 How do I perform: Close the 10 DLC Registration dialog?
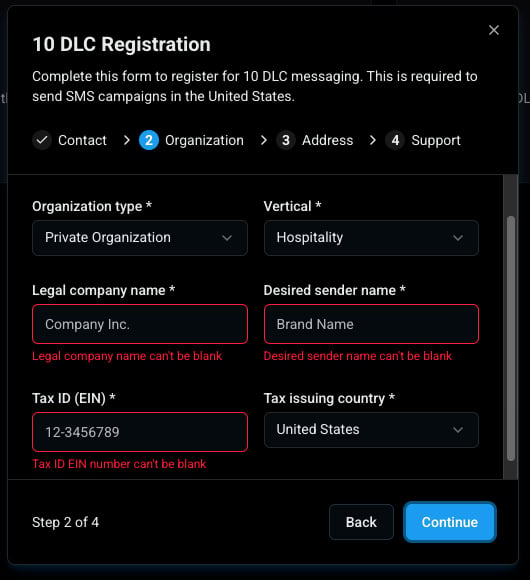pyautogui.click(x=494, y=30)
